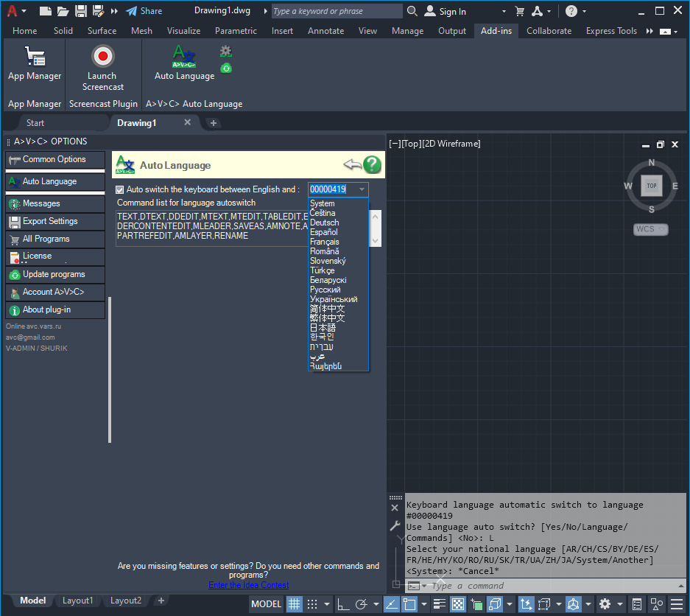Toggle the drawing grid display
Image resolution: width=690 pixels, height=616 pixels.
(x=294, y=603)
